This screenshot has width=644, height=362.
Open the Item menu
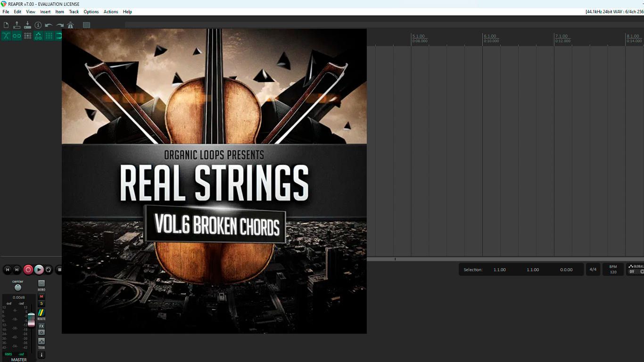pyautogui.click(x=60, y=12)
